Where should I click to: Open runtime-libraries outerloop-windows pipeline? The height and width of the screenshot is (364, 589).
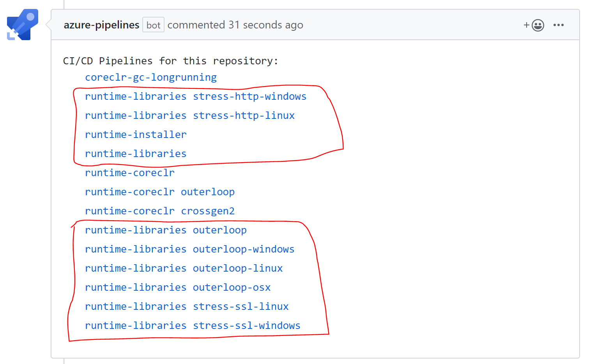(190, 249)
